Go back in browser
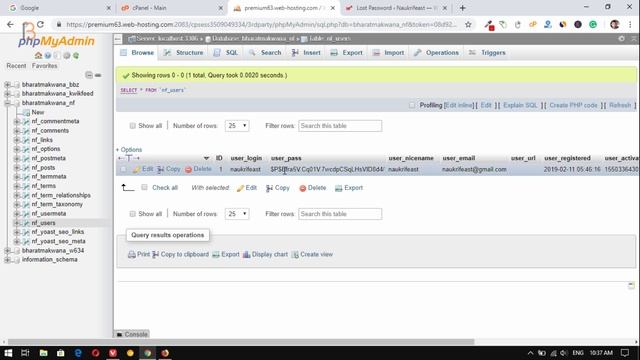 (10, 24)
